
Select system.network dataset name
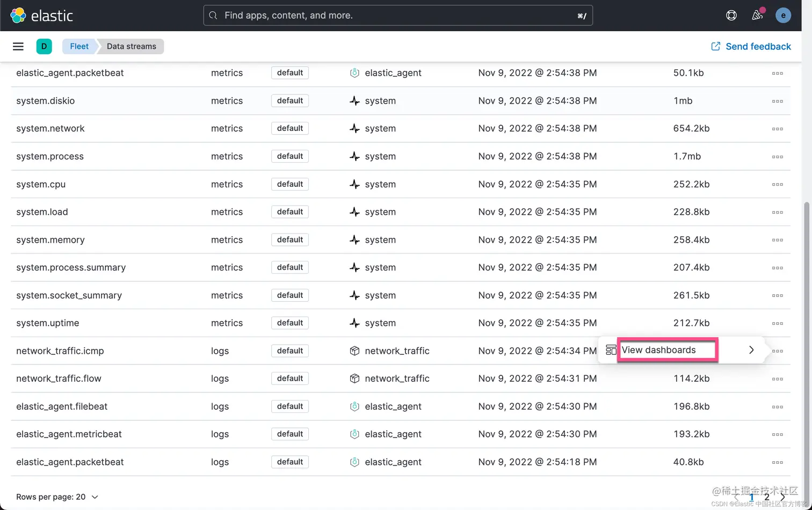pyautogui.click(x=50, y=129)
